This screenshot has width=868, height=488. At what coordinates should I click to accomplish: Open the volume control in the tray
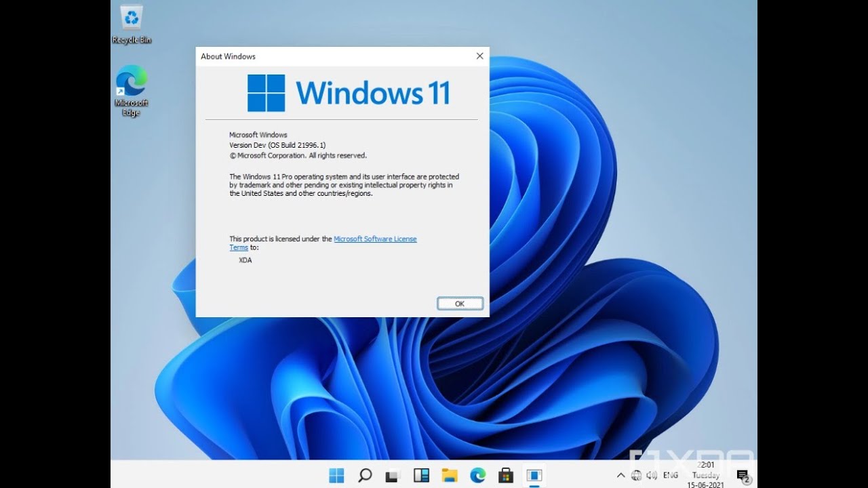pyautogui.click(x=652, y=475)
